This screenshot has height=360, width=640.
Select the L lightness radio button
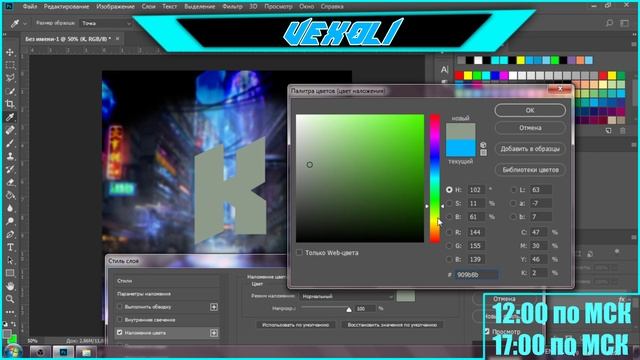click(513, 190)
